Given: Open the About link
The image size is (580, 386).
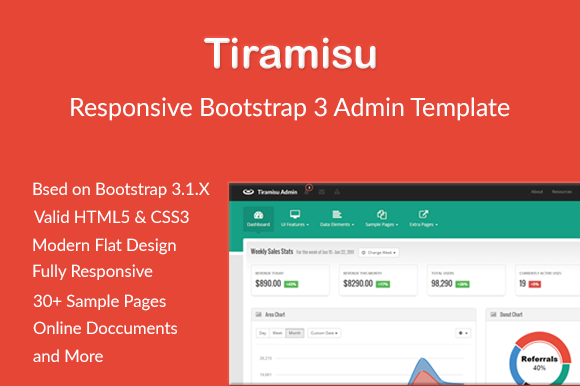Looking at the screenshot, I should click(x=537, y=192).
